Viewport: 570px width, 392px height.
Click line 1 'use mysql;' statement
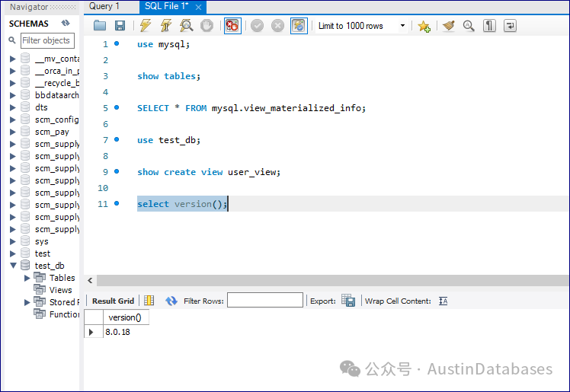tap(163, 44)
